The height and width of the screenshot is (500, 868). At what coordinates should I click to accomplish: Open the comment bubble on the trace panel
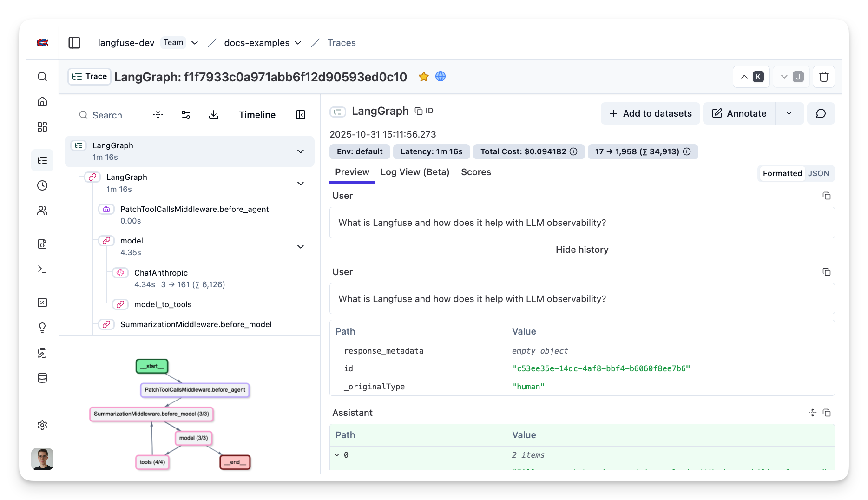[x=821, y=113]
